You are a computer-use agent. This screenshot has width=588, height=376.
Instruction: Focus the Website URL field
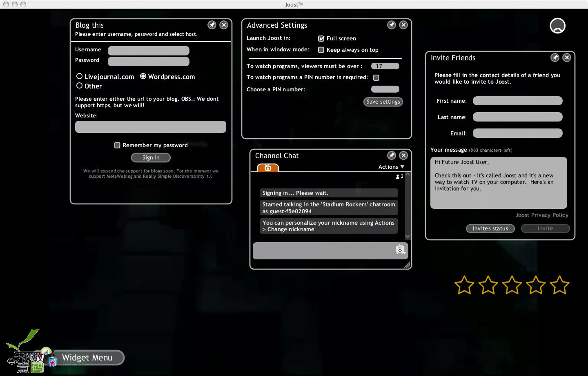tap(151, 127)
